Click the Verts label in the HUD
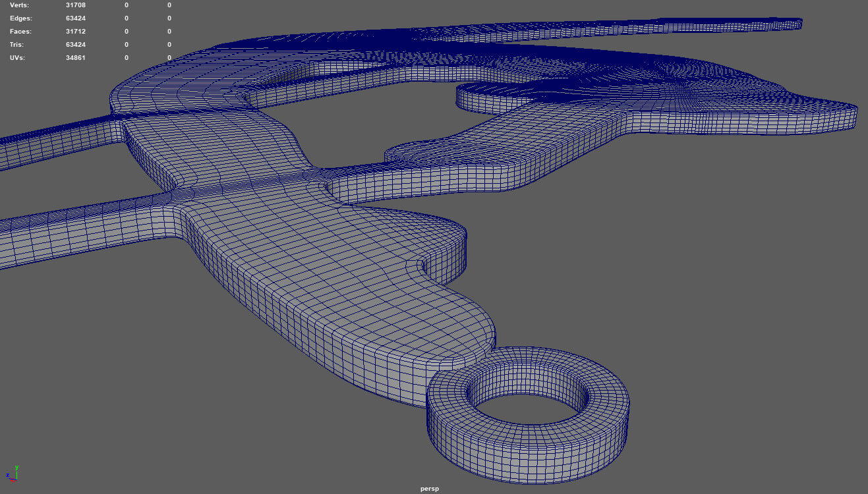The height and width of the screenshot is (494, 868). pyautogui.click(x=20, y=5)
